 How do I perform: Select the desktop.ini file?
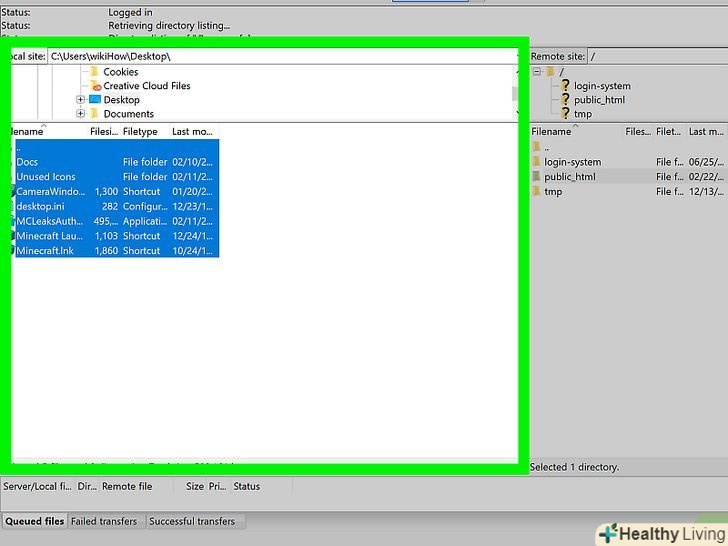coord(117,207)
